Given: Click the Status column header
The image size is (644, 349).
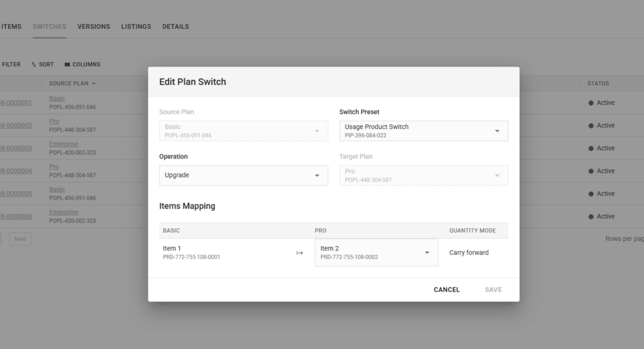Looking at the screenshot, I should pyautogui.click(x=598, y=84).
